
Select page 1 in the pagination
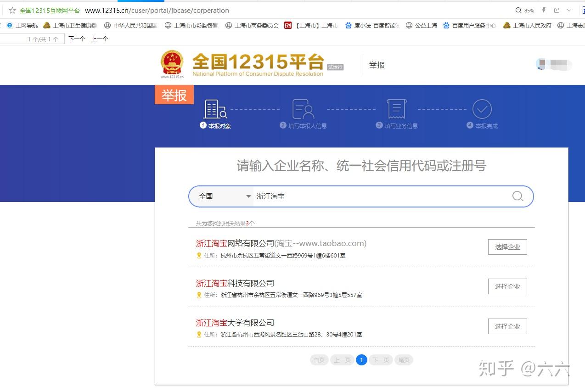pos(361,360)
